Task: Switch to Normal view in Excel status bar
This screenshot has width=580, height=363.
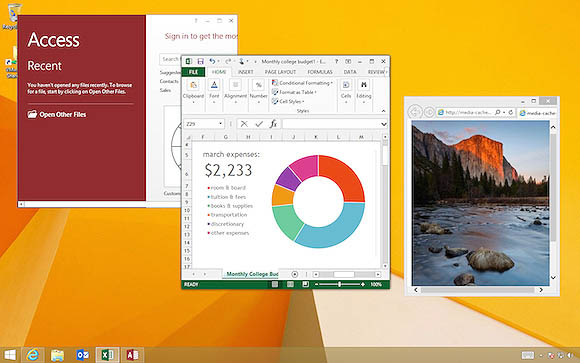Action: tap(275, 284)
